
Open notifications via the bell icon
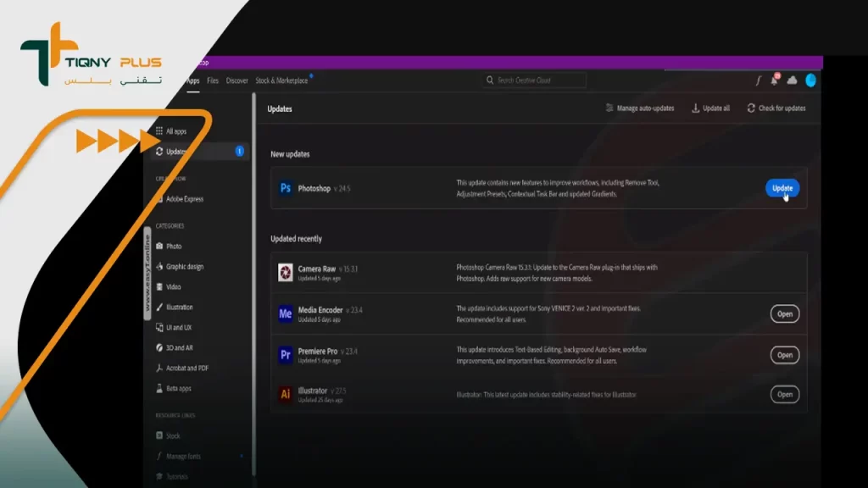[x=774, y=80]
